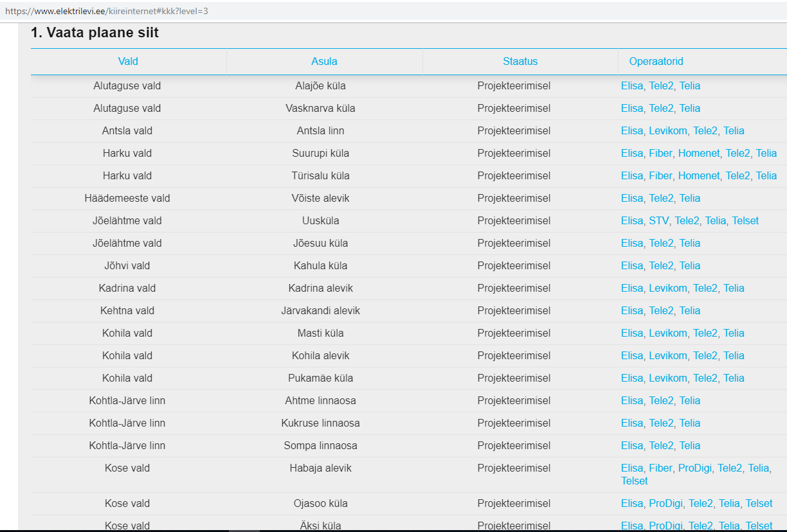Select the 'Vasknarva küla' cell
The width and height of the screenshot is (787, 532).
coord(320,109)
